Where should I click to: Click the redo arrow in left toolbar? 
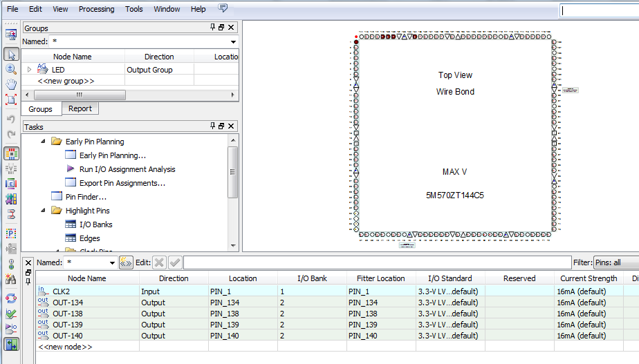point(11,134)
